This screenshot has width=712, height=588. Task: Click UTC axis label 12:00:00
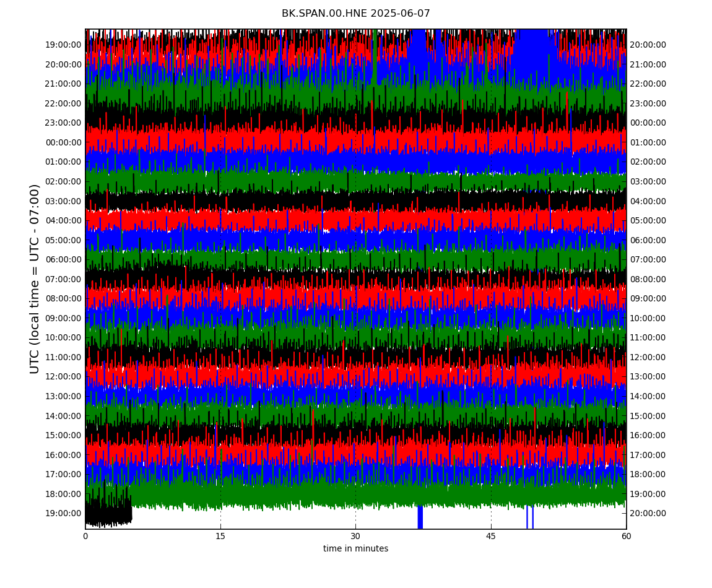coord(64,377)
